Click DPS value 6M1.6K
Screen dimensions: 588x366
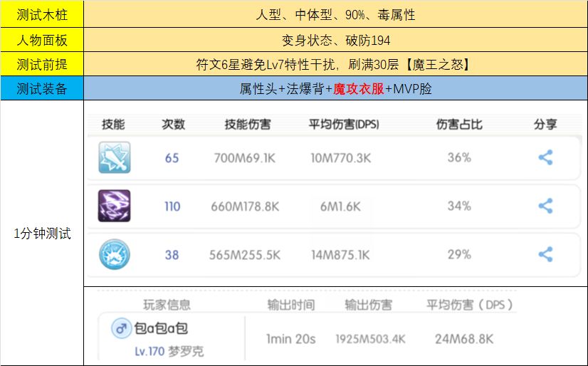pyautogui.click(x=340, y=206)
